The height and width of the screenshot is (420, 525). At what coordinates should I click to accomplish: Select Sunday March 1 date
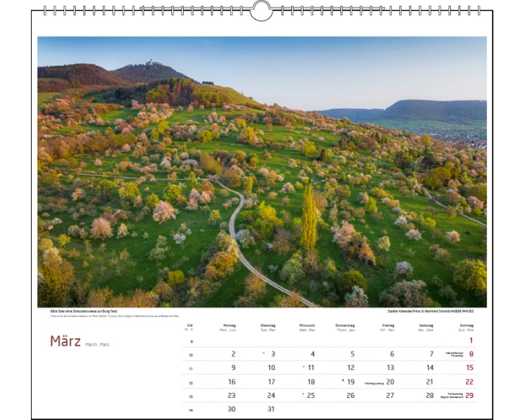[471, 341]
